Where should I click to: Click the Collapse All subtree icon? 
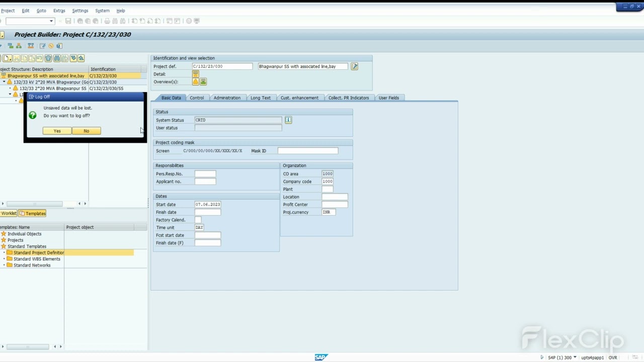click(x=81, y=58)
